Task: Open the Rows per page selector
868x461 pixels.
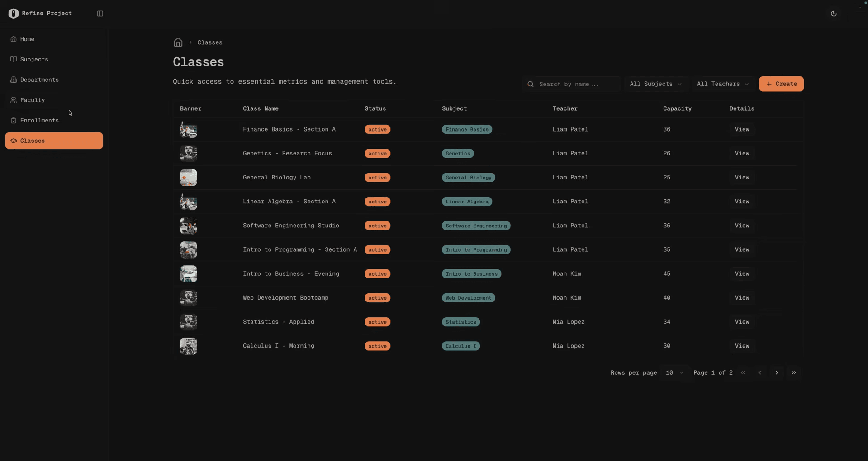Action: (674, 372)
